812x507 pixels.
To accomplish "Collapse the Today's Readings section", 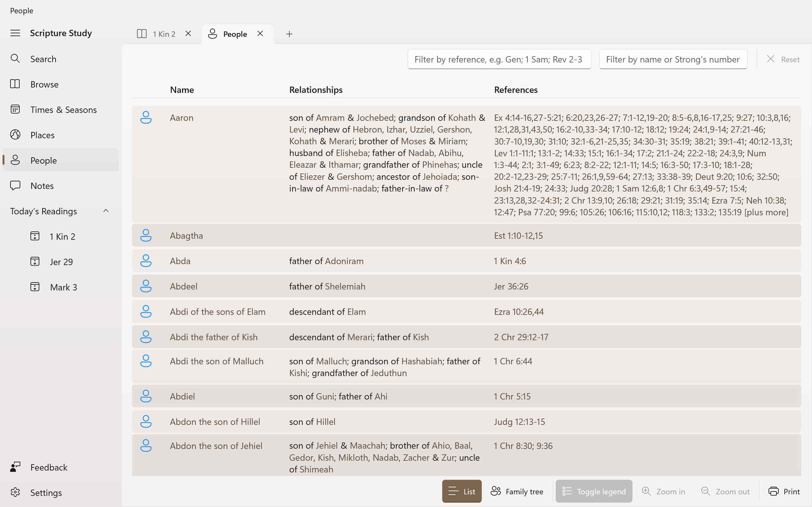I will click(106, 211).
